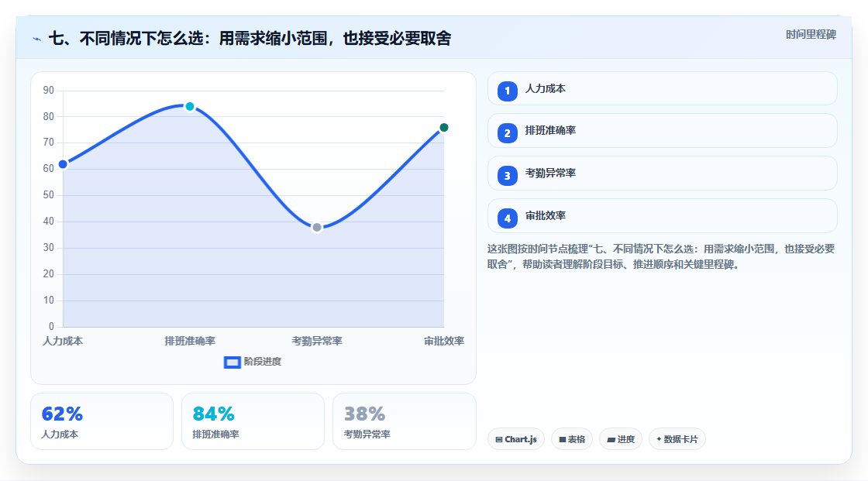Click the 84% 排班准确率 data card
This screenshot has width=868, height=481.
[253, 422]
